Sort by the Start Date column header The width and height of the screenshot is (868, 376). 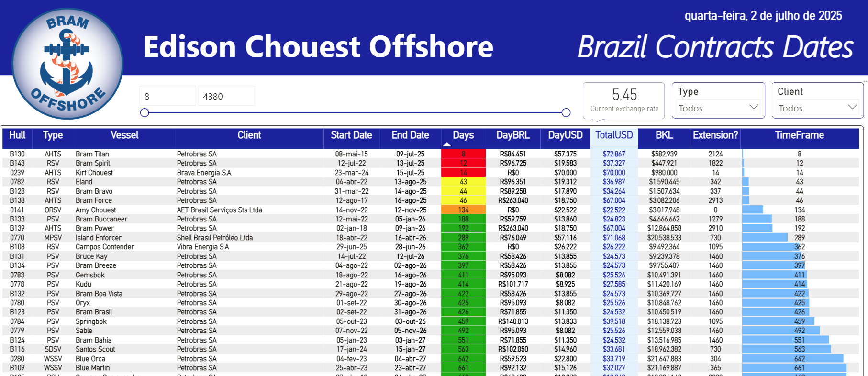pos(351,135)
